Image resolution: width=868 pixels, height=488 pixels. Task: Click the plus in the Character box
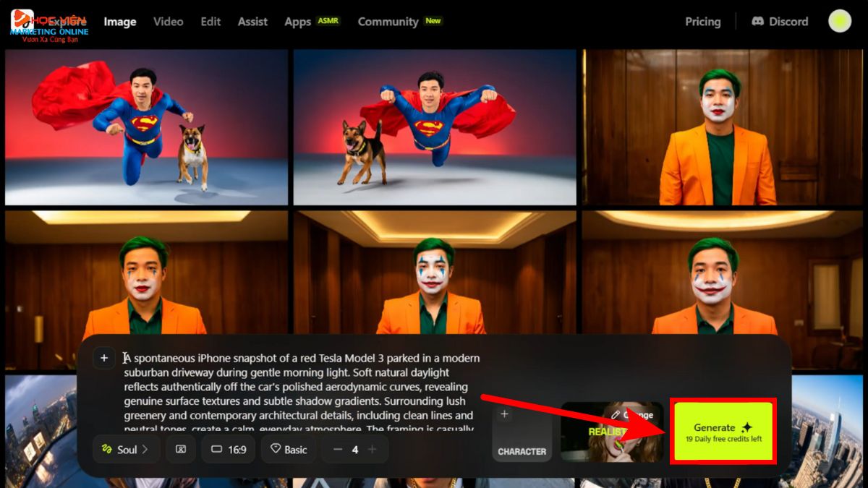(504, 414)
